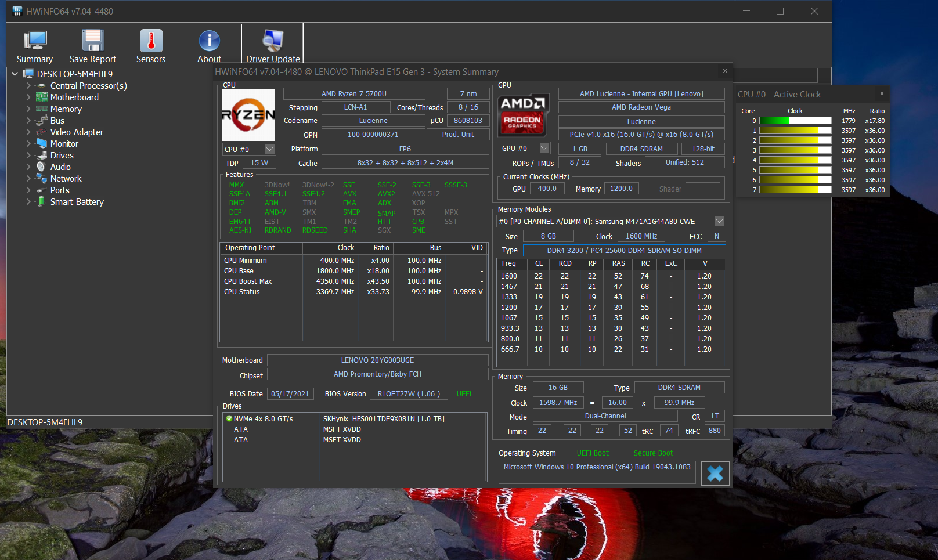Open the CPU #0 selector dropdown
Viewport: 938px width, 560px height.
click(x=270, y=149)
